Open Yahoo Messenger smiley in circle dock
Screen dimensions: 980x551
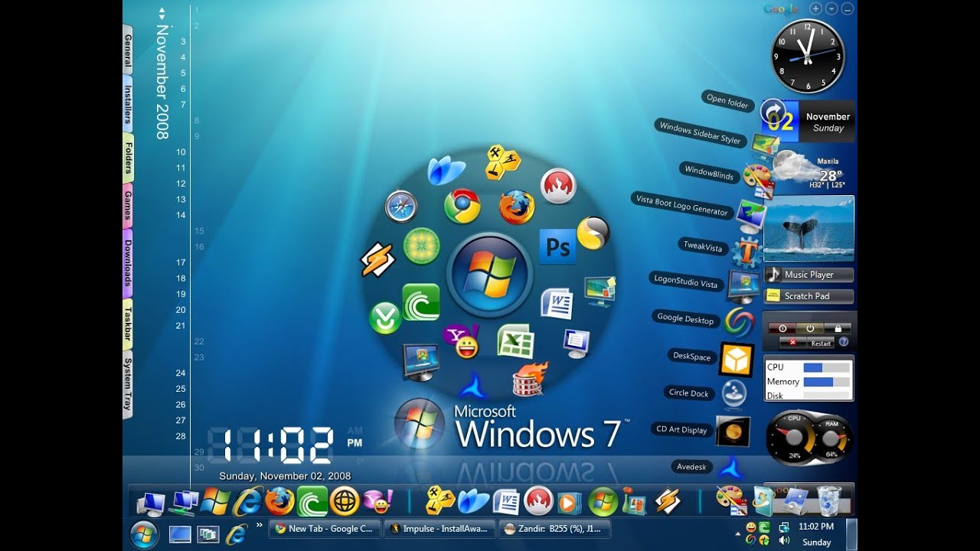[x=461, y=341]
